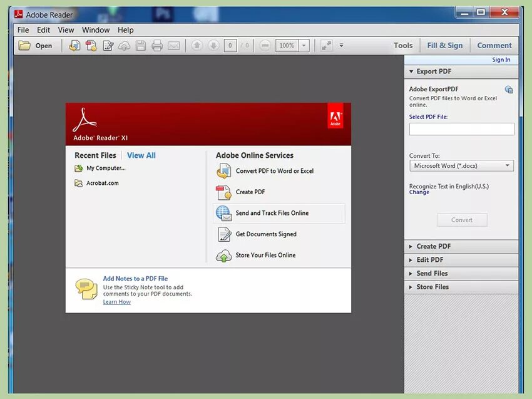Click the sticky note speech bubble icon
The image size is (532, 399).
(x=86, y=289)
